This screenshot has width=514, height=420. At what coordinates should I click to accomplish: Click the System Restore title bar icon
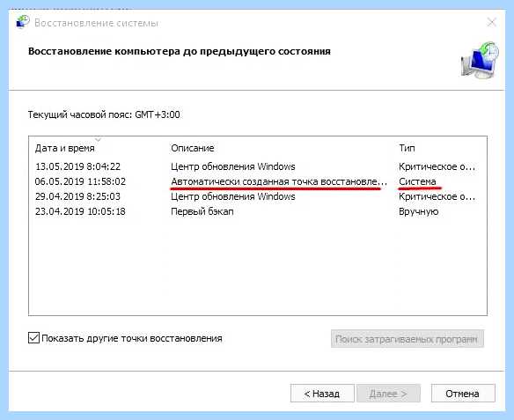coord(23,23)
